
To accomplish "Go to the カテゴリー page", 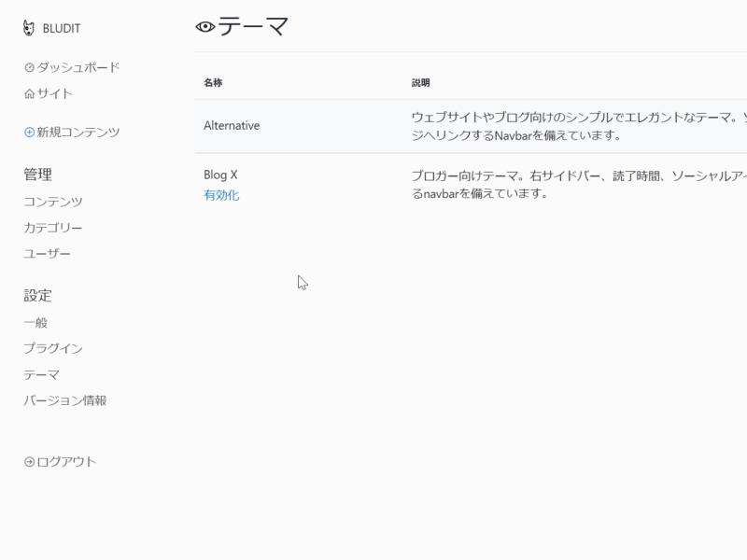I will pyautogui.click(x=53, y=228).
